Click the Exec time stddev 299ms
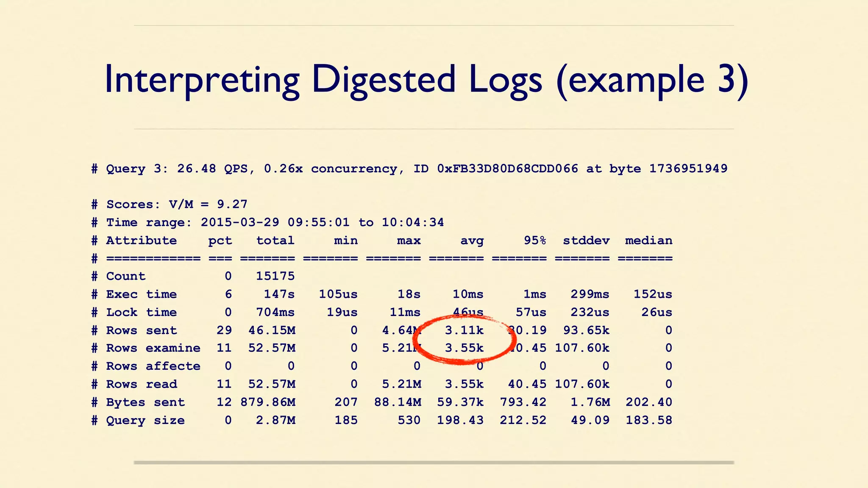The image size is (868, 488). click(590, 294)
